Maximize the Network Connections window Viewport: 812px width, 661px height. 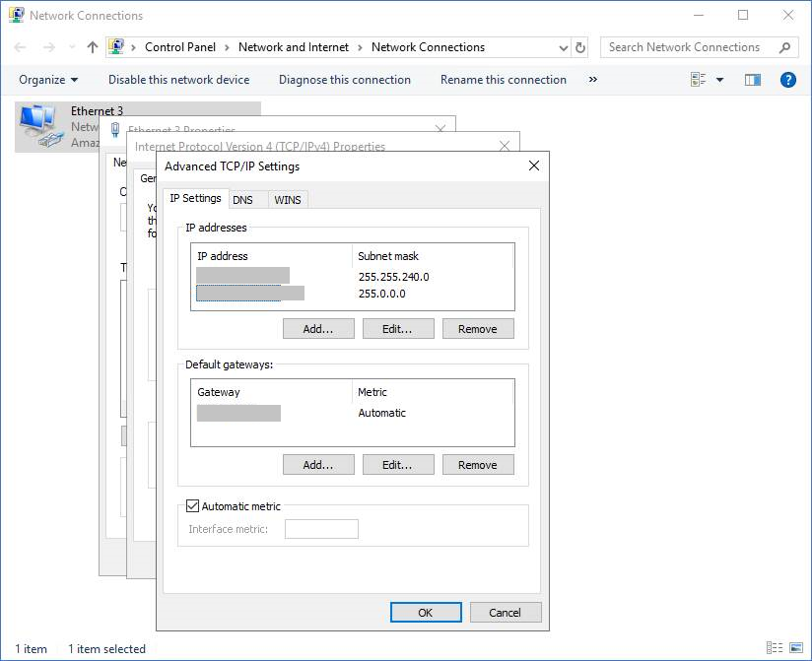point(743,15)
